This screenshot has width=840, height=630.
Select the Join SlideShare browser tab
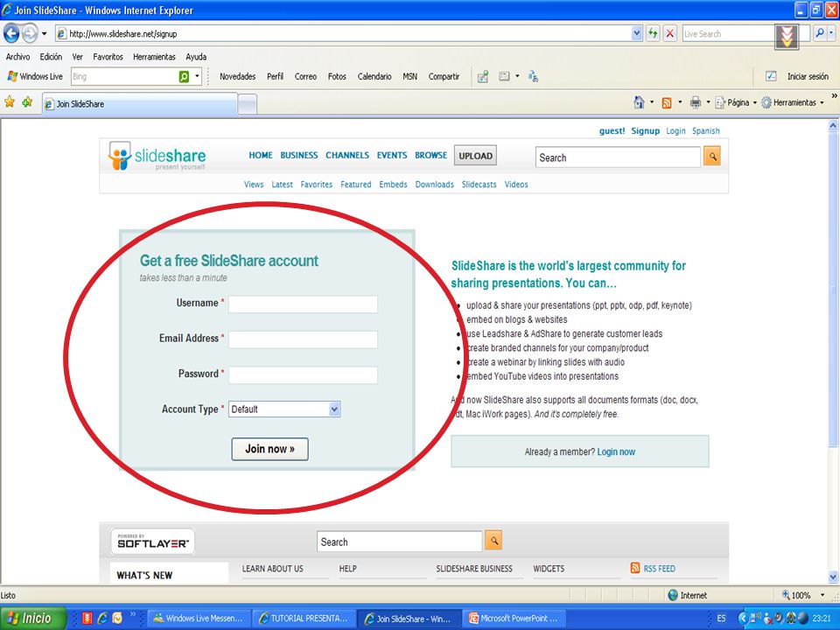(139, 104)
